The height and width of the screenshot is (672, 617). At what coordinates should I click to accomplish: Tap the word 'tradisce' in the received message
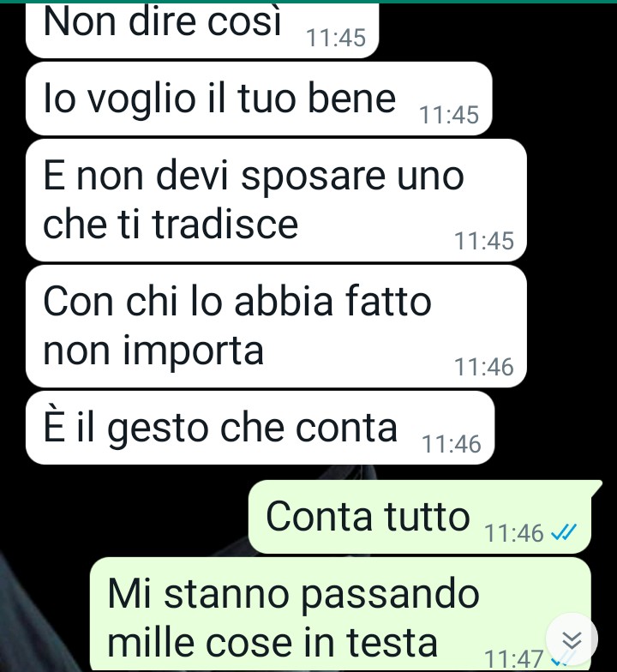click(225, 225)
